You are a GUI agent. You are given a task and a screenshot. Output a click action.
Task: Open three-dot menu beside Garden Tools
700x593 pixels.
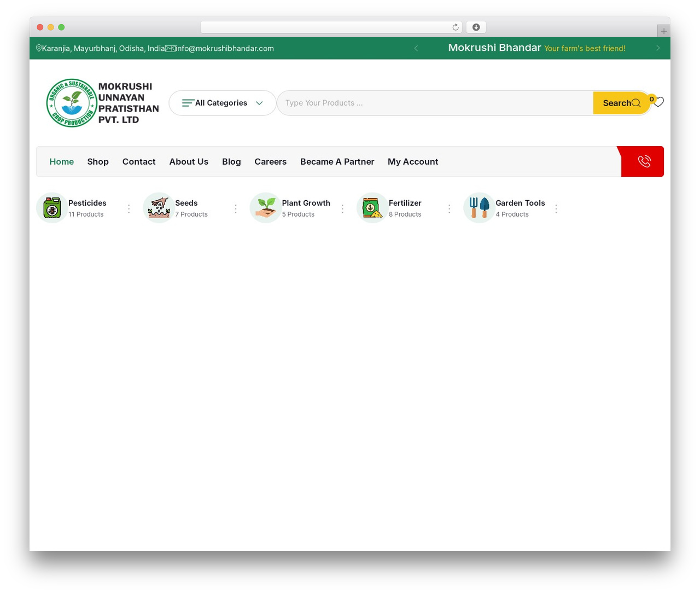pos(556,208)
